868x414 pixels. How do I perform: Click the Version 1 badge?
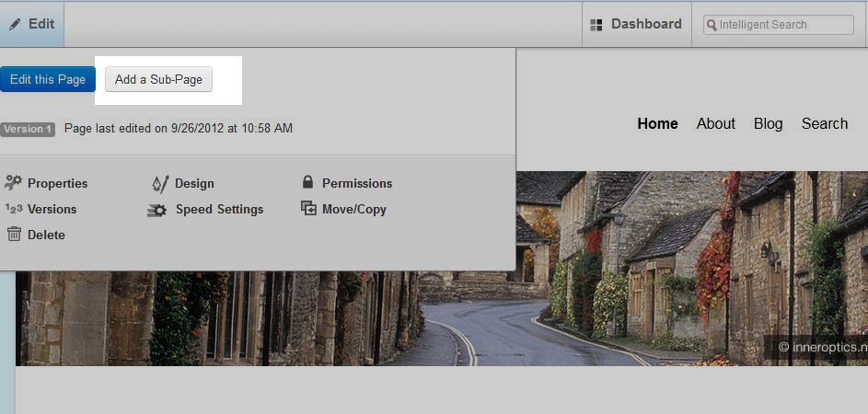pyautogui.click(x=28, y=129)
